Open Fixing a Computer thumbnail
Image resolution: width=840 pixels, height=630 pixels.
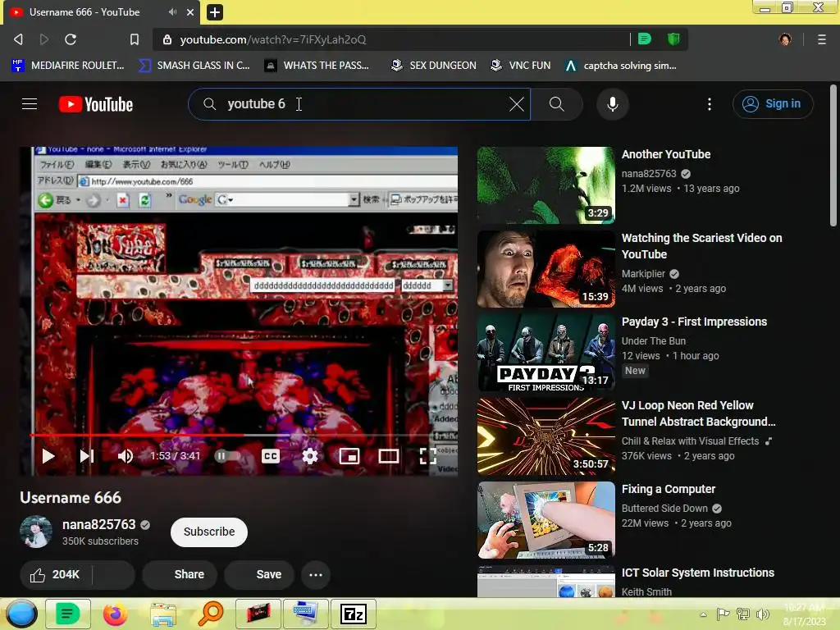pyautogui.click(x=546, y=519)
